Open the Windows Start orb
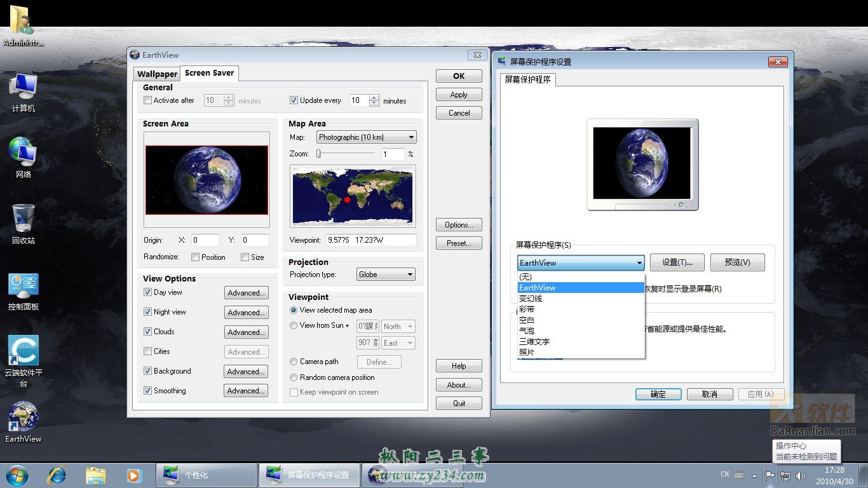This screenshot has width=868, height=488. (x=17, y=475)
